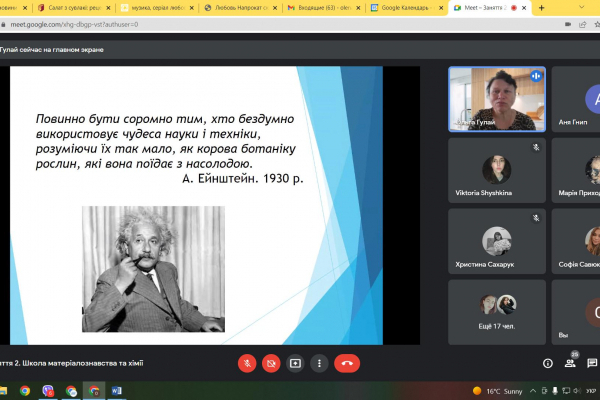Select Христина Сахарук's participant tile

pos(497,241)
